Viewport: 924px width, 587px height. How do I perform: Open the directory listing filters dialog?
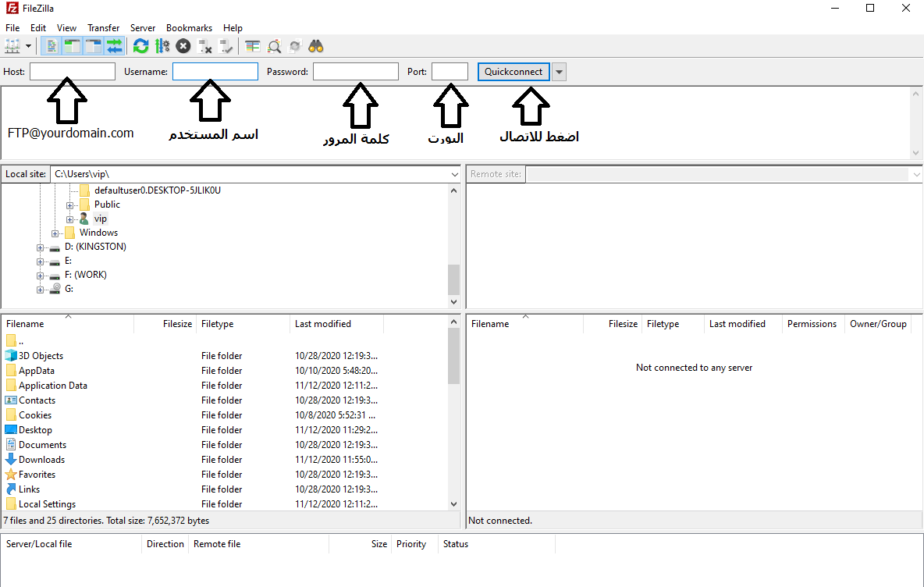(253, 46)
